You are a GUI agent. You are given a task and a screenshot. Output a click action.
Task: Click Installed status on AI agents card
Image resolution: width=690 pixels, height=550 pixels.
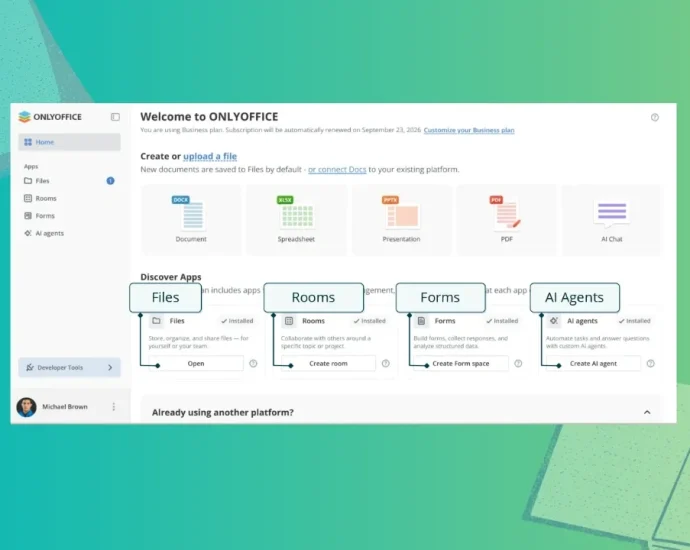tap(635, 321)
